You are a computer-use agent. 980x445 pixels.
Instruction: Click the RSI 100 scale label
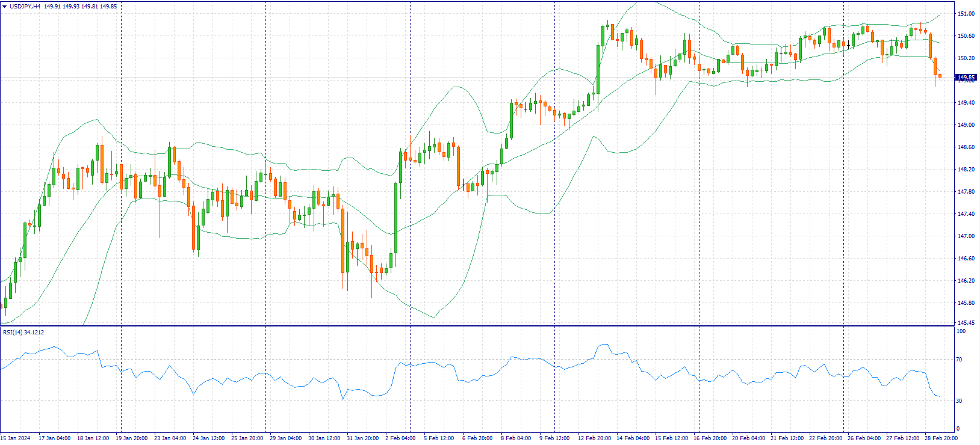(961, 331)
